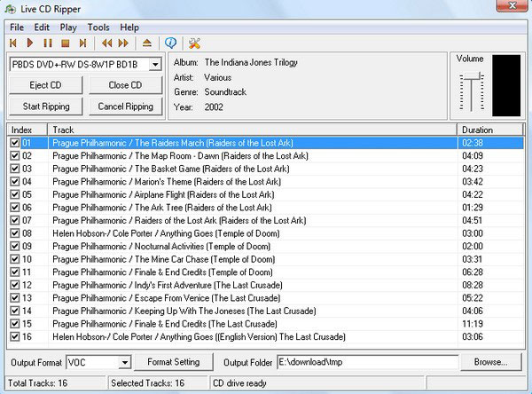Click the Browse button for output folder

(490, 362)
